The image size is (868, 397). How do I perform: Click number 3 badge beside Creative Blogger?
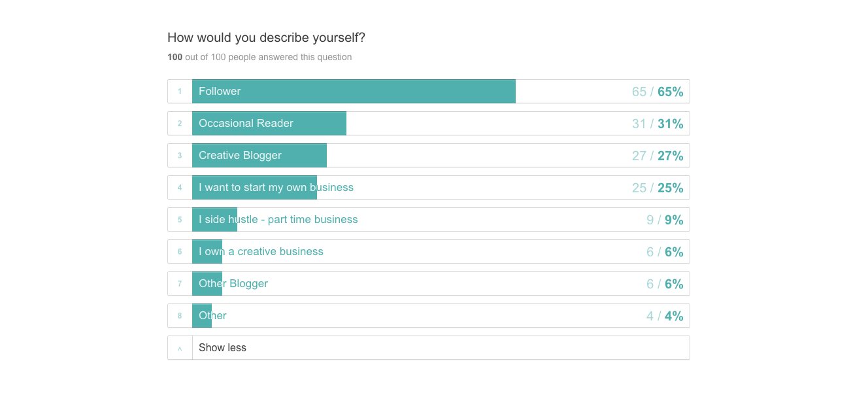pos(180,156)
